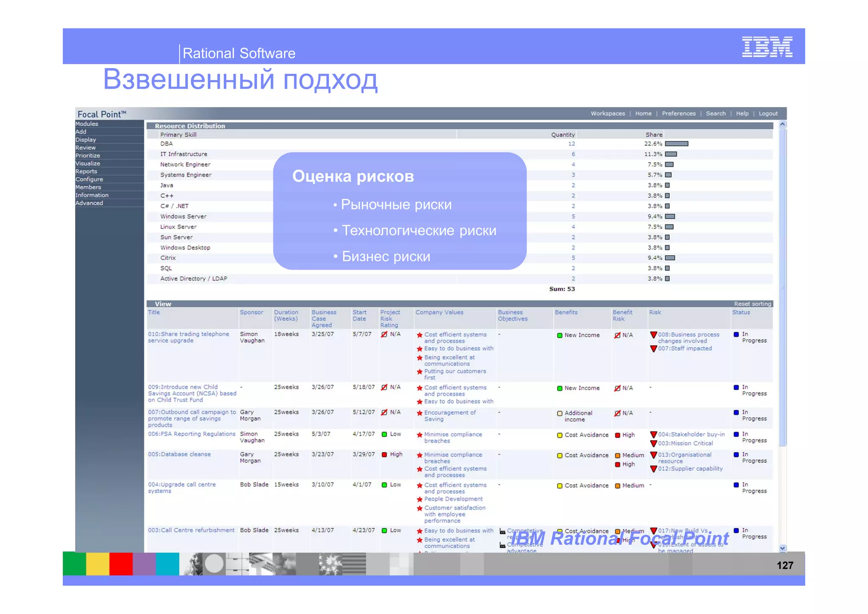Screen dimensions: 868x614
Task: Open risk 004:Stakeholder buy-in
Action: tap(691, 435)
